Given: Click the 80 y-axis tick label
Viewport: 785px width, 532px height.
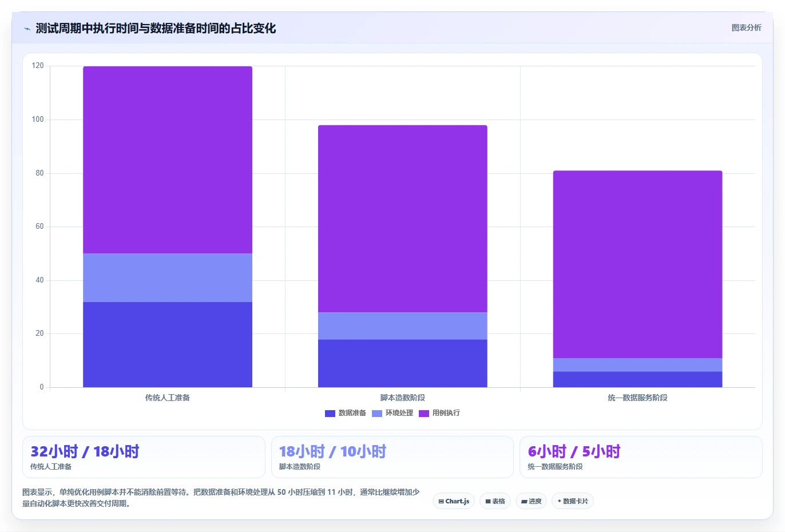Looking at the screenshot, I should pyautogui.click(x=39, y=173).
